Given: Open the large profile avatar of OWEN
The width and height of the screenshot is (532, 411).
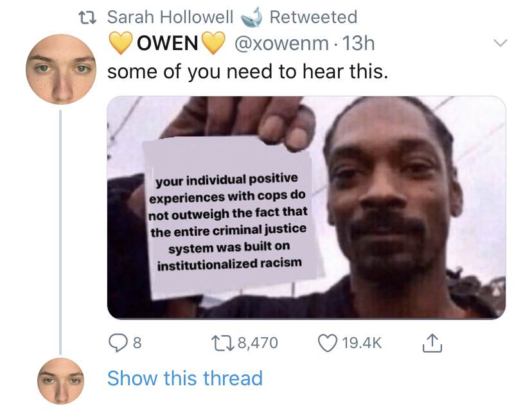Looking at the screenshot, I should (x=61, y=69).
